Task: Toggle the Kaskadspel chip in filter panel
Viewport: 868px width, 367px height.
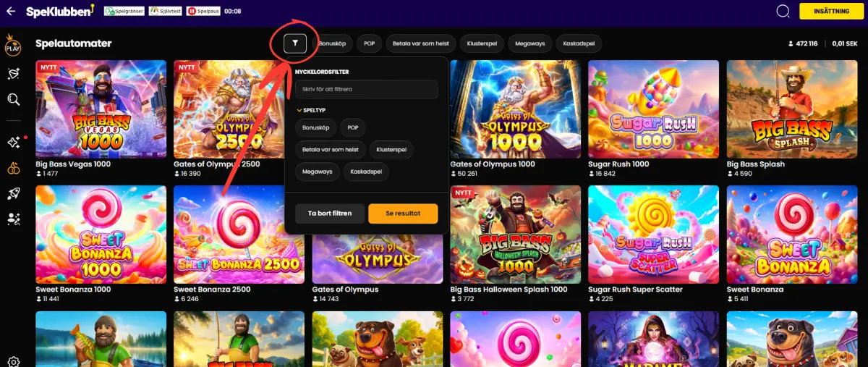Action: coord(366,172)
